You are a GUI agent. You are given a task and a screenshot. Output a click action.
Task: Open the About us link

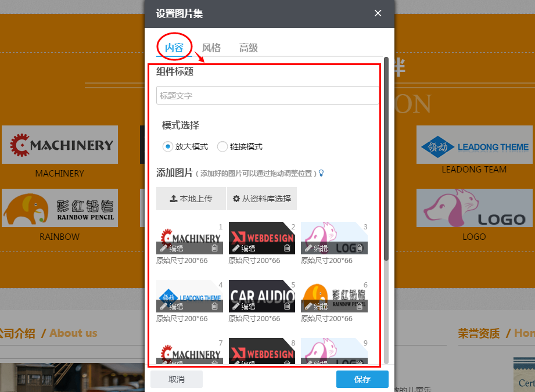click(x=73, y=333)
